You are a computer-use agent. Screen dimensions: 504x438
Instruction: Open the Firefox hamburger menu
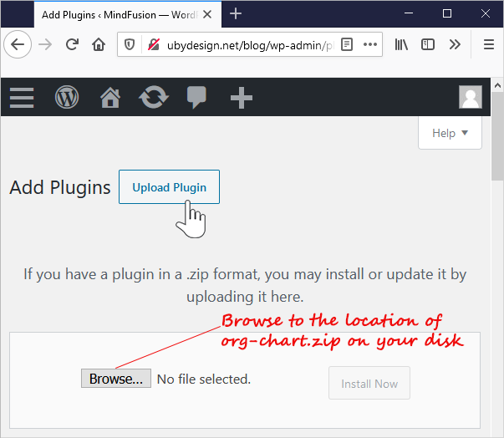coord(489,44)
